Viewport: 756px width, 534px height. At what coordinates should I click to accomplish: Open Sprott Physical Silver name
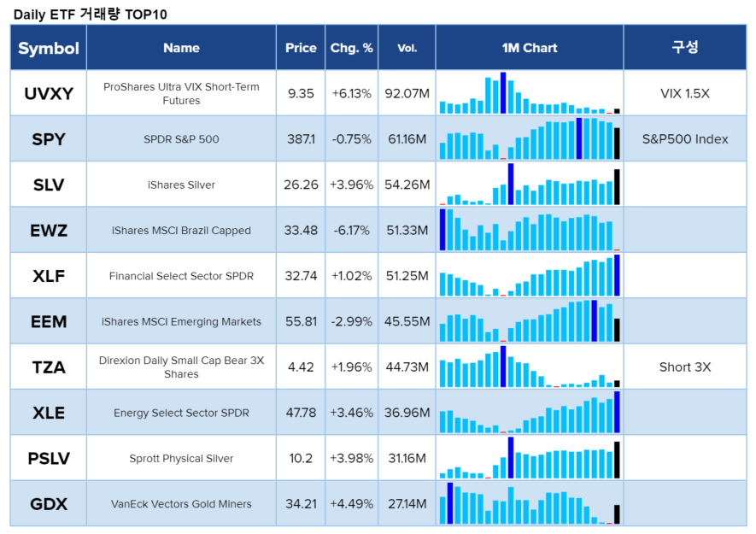click(x=181, y=458)
